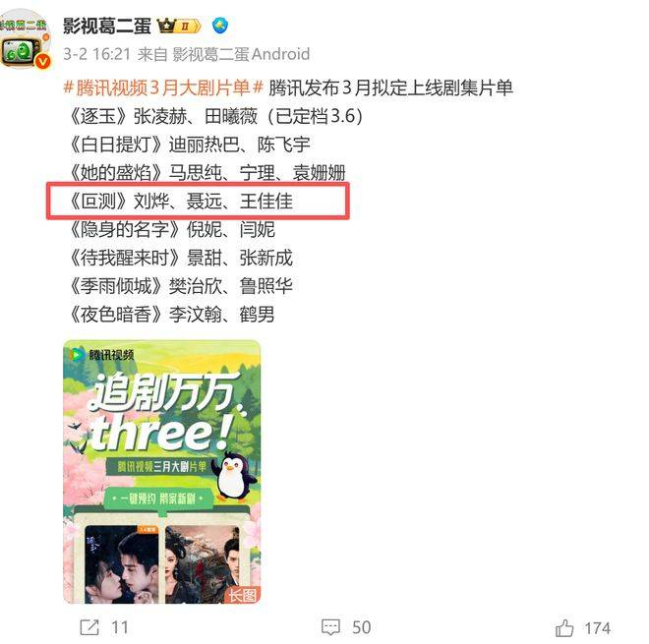
Task: Click the highlighted 《回测》 line
Action: (x=199, y=201)
